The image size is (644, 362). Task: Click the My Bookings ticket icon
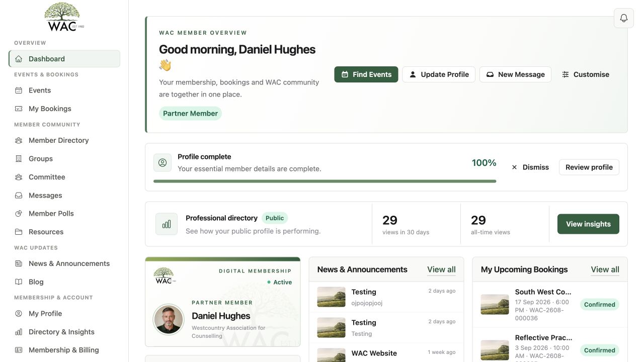19,109
